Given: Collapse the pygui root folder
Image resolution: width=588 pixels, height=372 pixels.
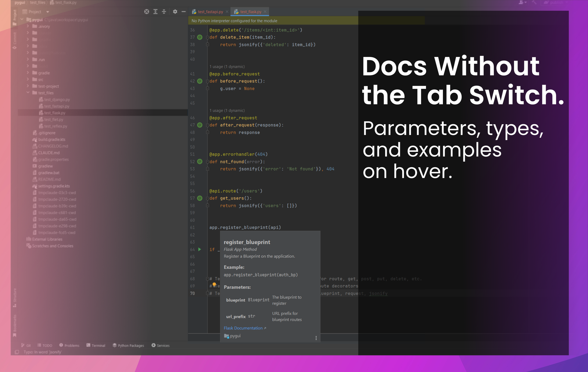Looking at the screenshot, I should point(22,19).
